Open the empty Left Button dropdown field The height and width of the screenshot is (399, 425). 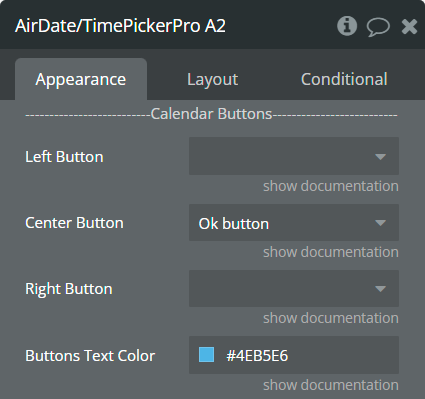point(294,156)
